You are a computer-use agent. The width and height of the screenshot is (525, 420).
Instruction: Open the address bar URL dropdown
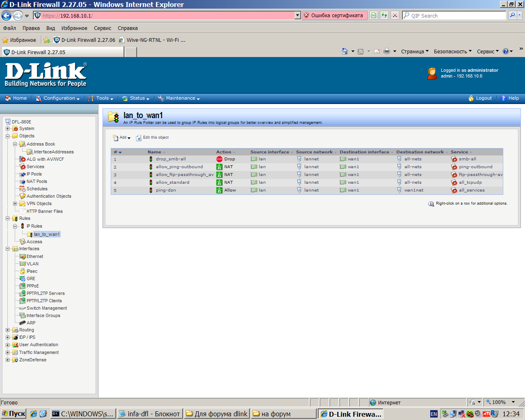[x=298, y=15]
